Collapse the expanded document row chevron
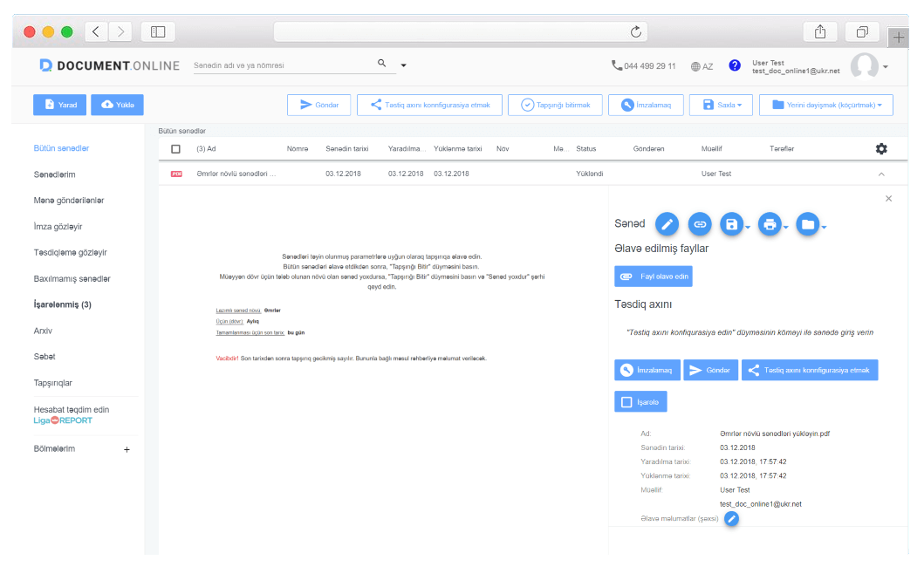924x567 pixels. click(881, 174)
